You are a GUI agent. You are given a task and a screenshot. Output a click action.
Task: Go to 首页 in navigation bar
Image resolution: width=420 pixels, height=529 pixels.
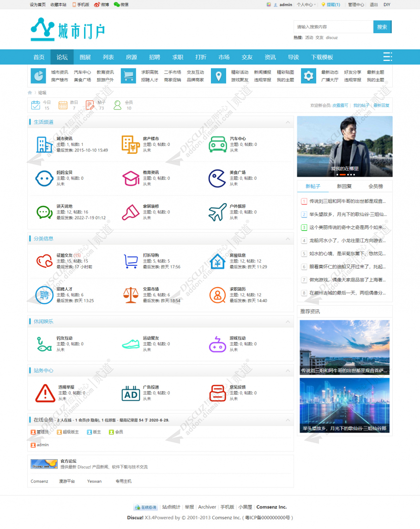click(x=39, y=57)
